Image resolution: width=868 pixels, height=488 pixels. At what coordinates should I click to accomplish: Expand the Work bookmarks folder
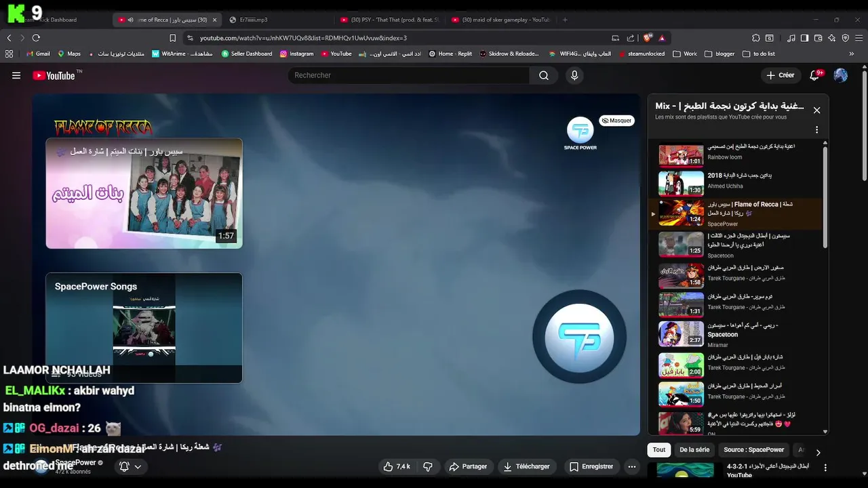[686, 54]
